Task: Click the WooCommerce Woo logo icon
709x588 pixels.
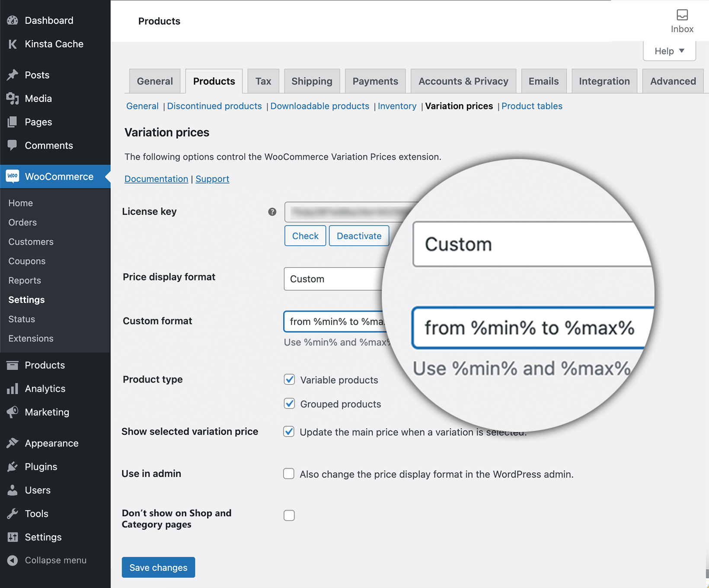Action: (13, 176)
